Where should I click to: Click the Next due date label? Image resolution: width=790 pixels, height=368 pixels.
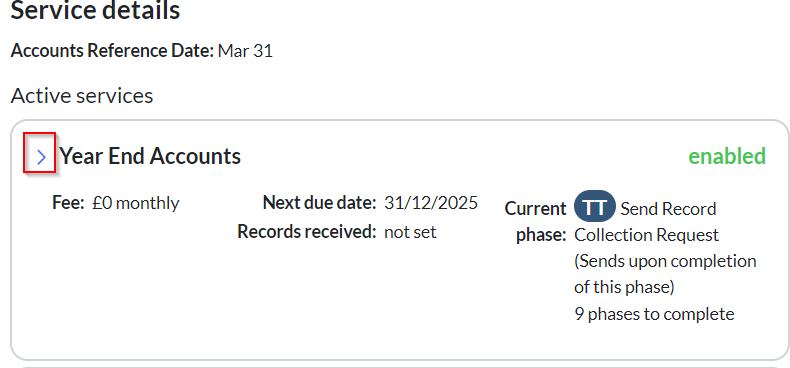click(319, 203)
